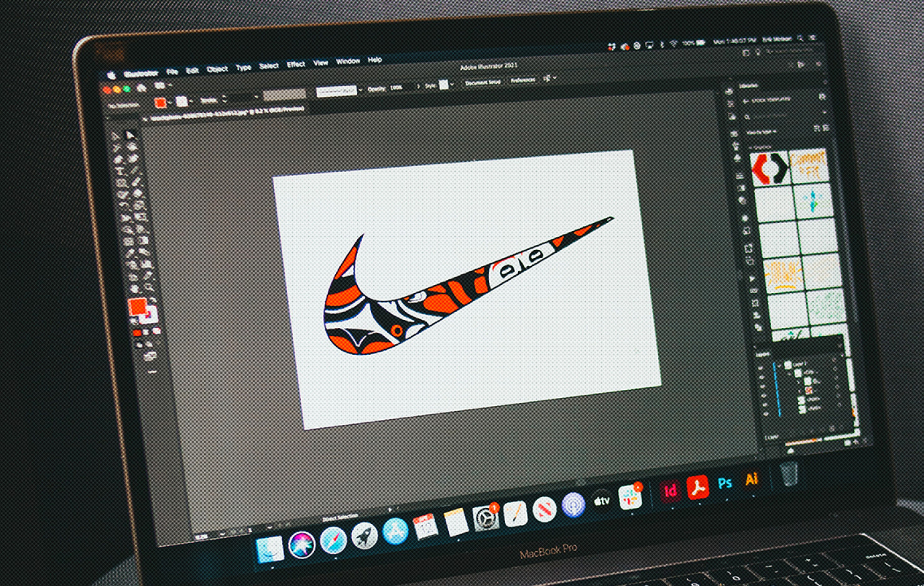The width and height of the screenshot is (924, 586).
Task: Open Safari from the dock
Action: pos(333,540)
